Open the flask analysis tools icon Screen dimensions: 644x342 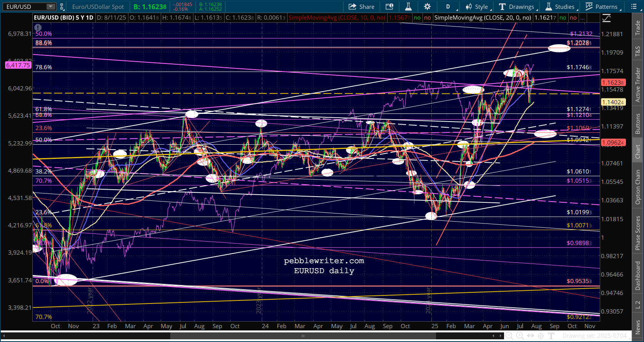(408, 7)
